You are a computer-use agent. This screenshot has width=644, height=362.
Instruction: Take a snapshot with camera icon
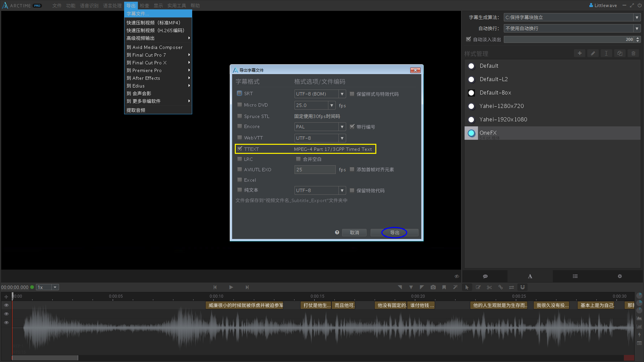[433, 287]
